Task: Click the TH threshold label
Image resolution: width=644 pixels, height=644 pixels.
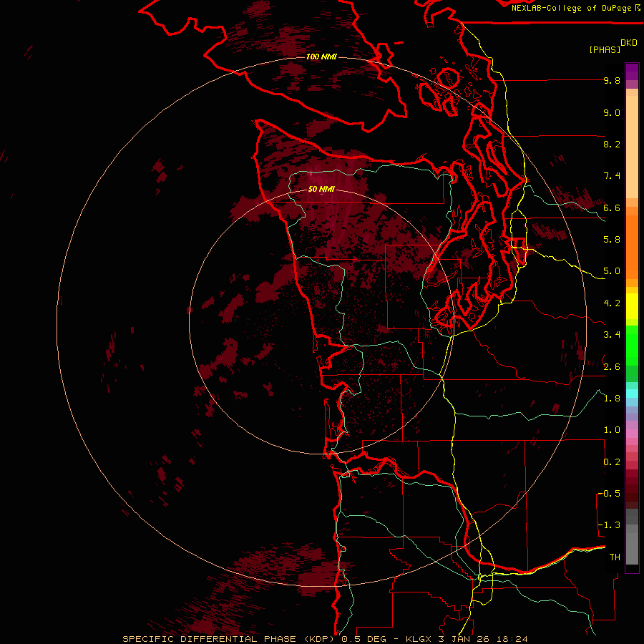Action: (x=615, y=557)
